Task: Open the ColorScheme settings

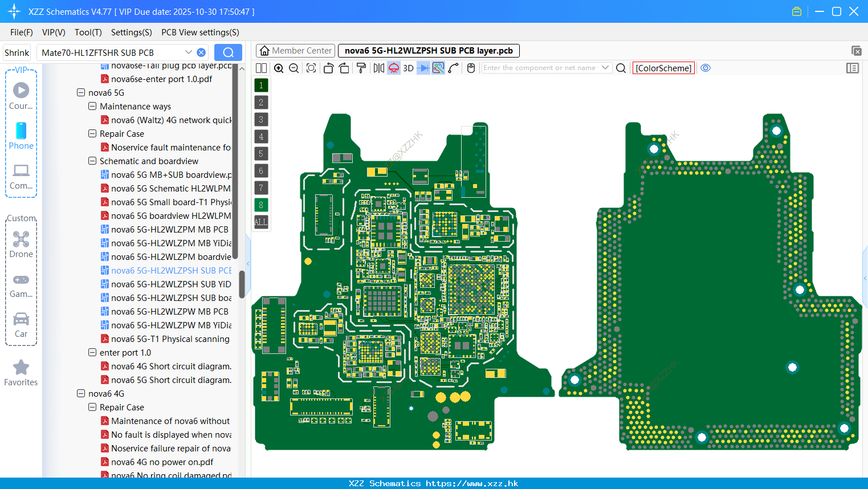Action: [x=663, y=68]
